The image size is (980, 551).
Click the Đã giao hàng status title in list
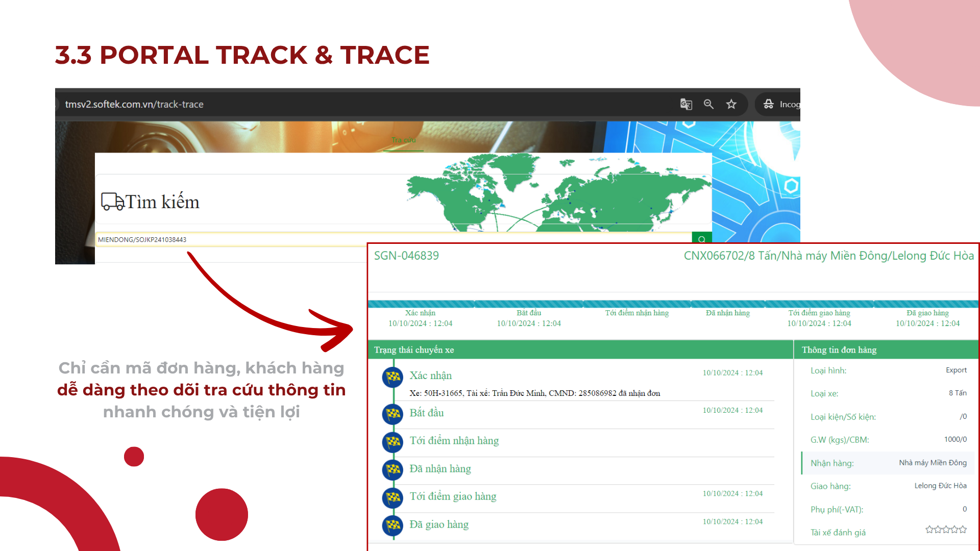pyautogui.click(x=438, y=524)
